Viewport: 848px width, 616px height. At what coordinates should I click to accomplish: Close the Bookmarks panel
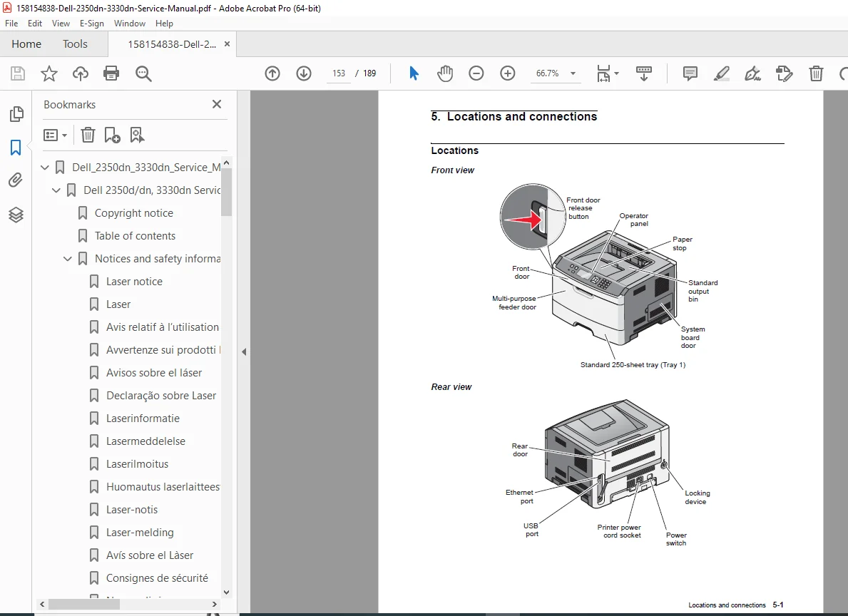[217, 104]
